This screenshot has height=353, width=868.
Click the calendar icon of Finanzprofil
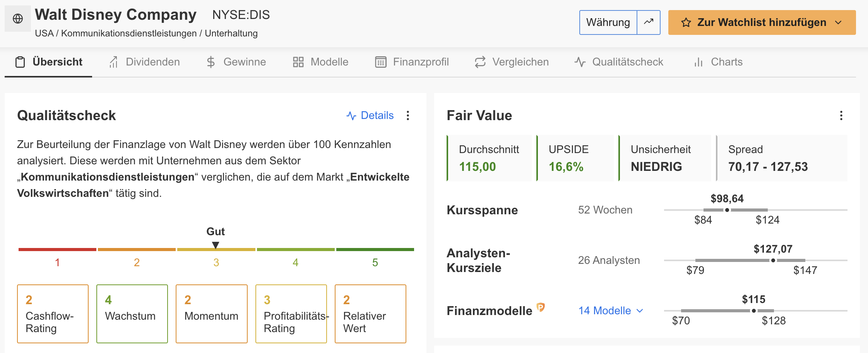[381, 62]
